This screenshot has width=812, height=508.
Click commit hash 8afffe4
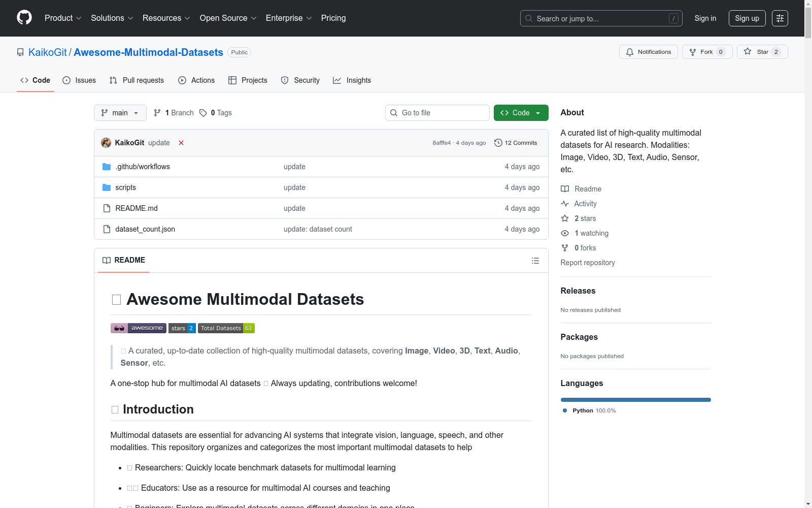(x=442, y=143)
